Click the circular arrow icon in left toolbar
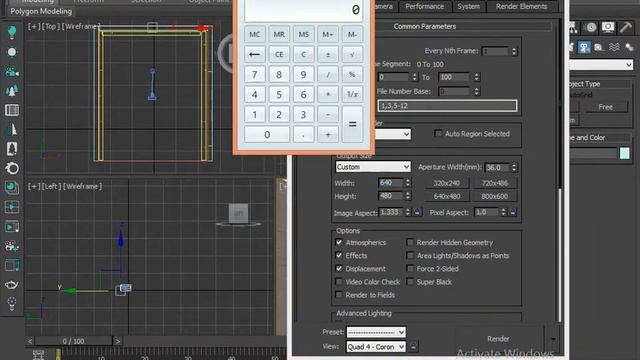640x360 pixels. 12,168
